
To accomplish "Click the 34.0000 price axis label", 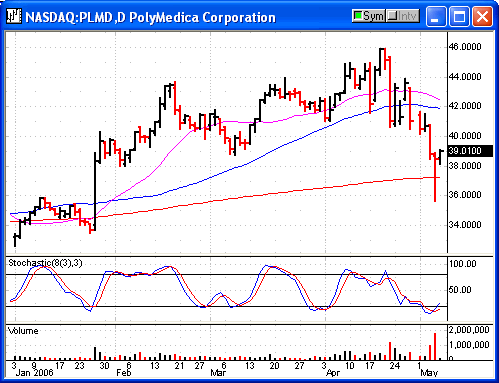I will (465, 225).
